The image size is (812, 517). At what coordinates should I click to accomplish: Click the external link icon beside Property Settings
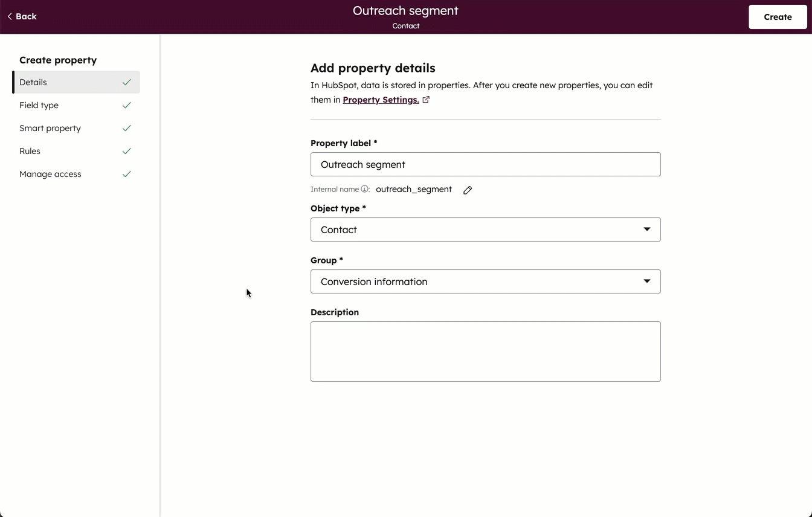[x=426, y=99]
